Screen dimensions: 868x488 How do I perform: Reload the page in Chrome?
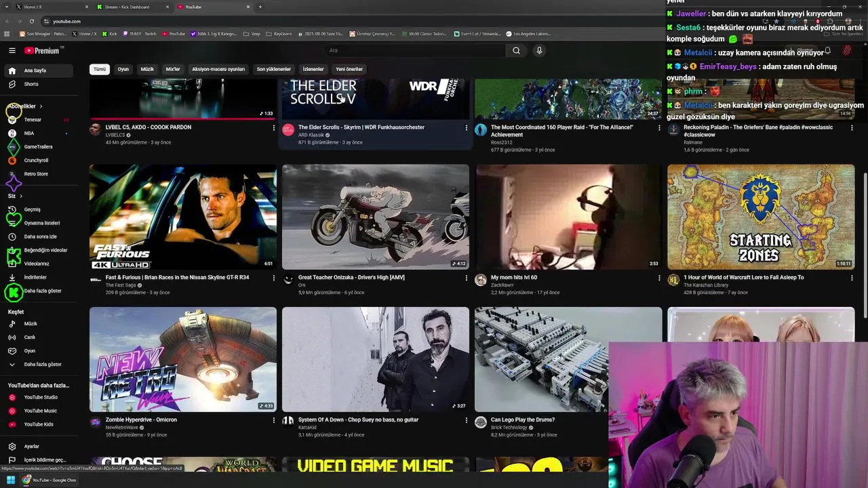(x=31, y=21)
